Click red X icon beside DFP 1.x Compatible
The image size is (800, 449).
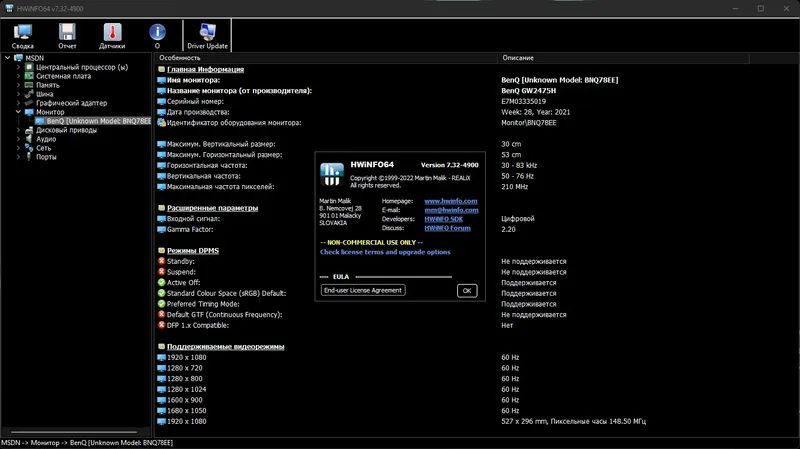[x=161, y=325]
